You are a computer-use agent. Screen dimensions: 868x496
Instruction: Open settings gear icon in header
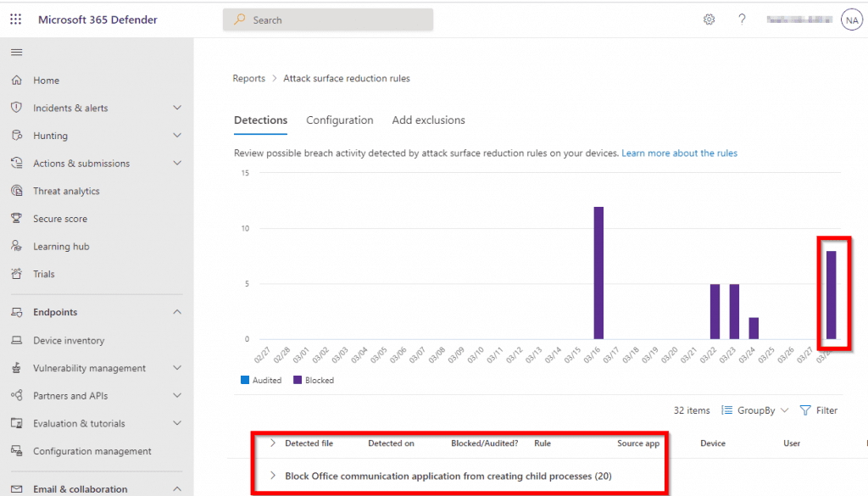(x=709, y=20)
